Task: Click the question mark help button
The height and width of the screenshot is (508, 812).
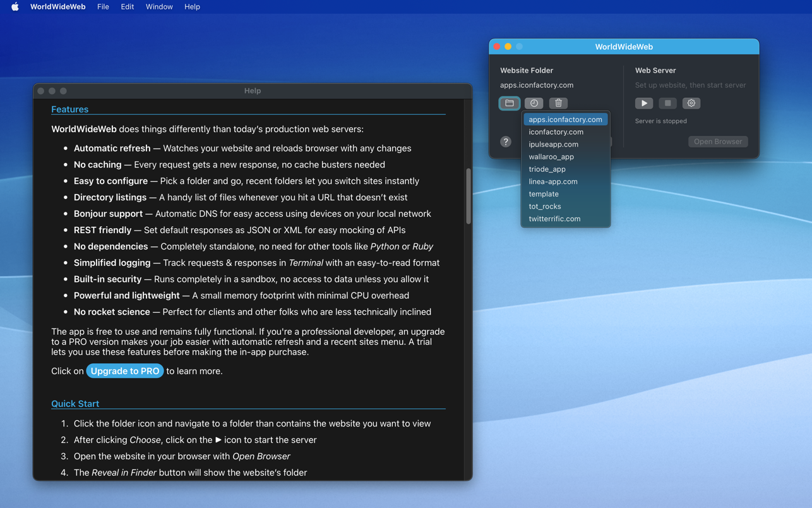Action: [506, 142]
